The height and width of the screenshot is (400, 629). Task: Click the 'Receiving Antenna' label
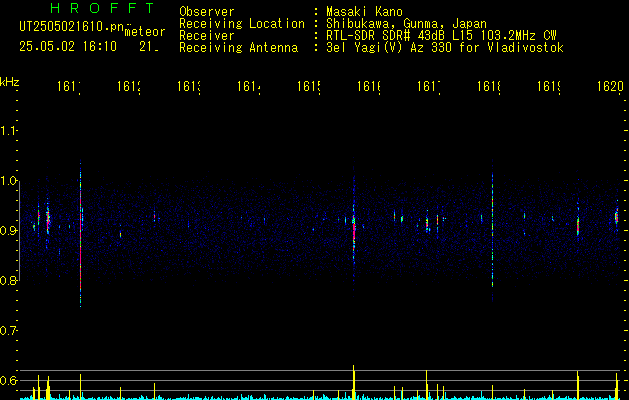pyautogui.click(x=238, y=48)
